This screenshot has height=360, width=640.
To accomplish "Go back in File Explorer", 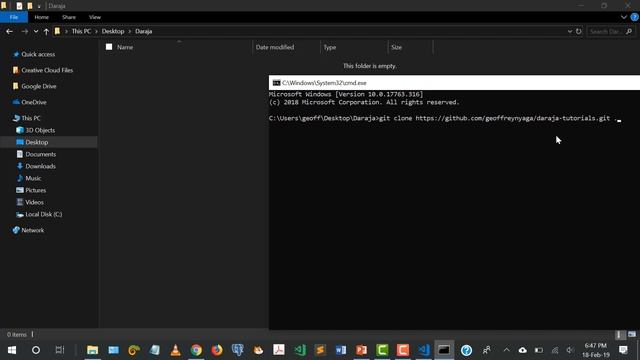I will click(x=9, y=31).
